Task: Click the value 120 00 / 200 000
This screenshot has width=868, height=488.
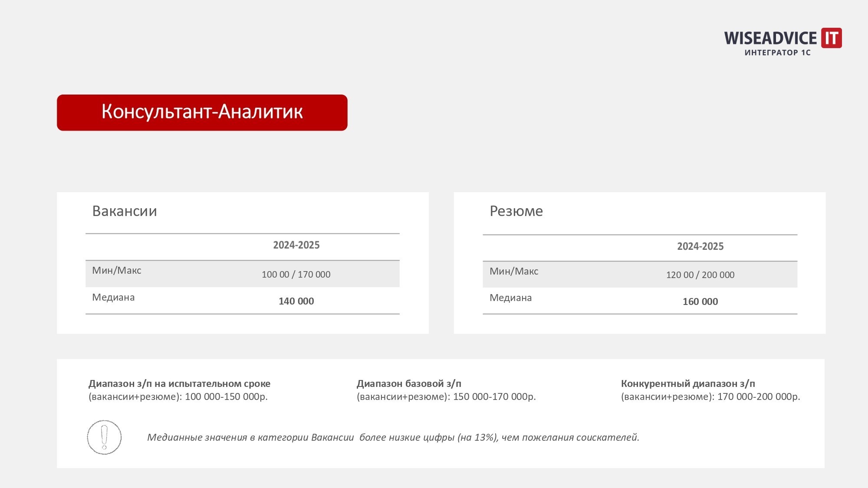Action: 700,275
